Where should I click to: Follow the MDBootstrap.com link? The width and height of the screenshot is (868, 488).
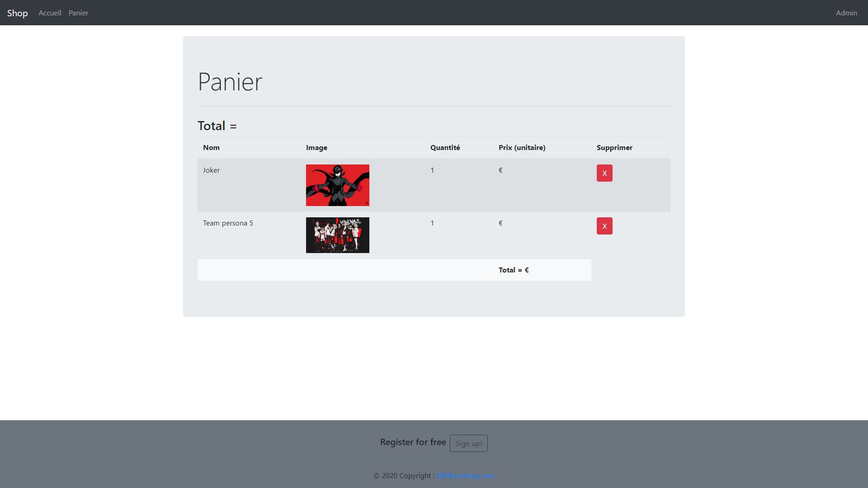click(x=465, y=476)
